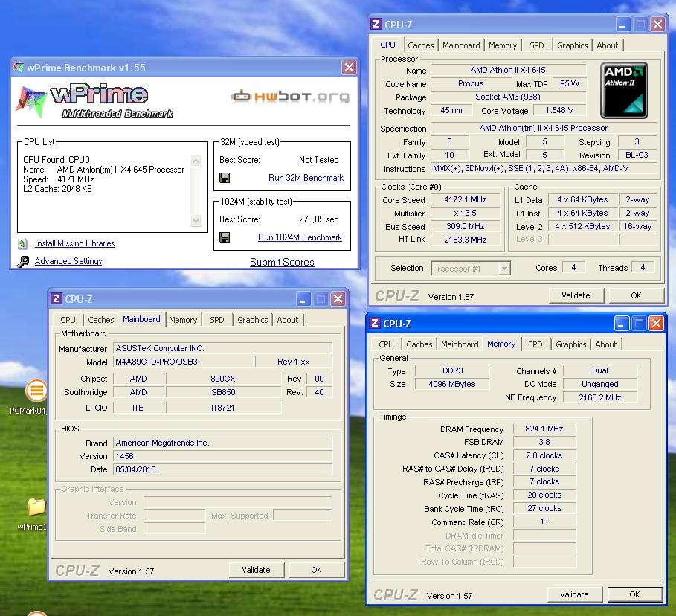Click the Chipset value 890GX
The height and width of the screenshot is (616, 676).
tap(223, 379)
